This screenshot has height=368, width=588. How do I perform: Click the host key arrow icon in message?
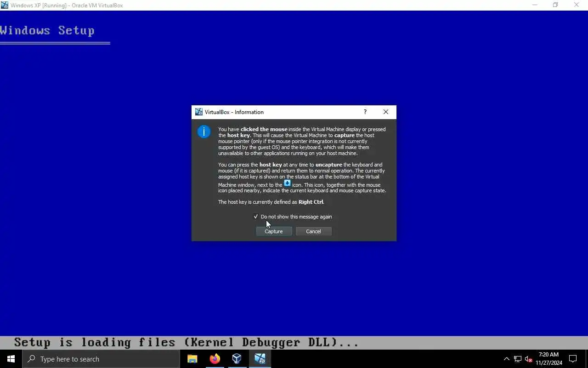click(x=287, y=183)
